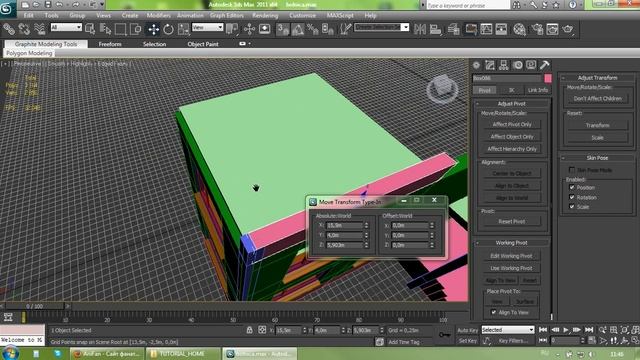
Task: Switch to the Modify command panel tab
Action: pos(490,65)
